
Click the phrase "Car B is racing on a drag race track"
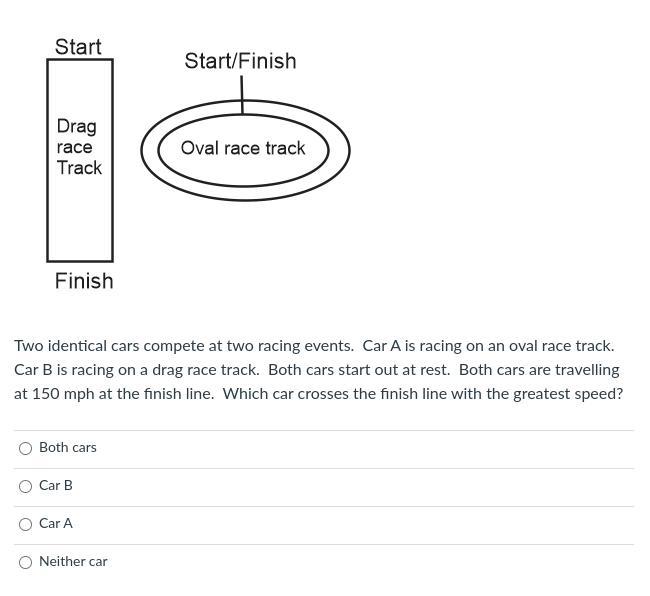point(136,370)
